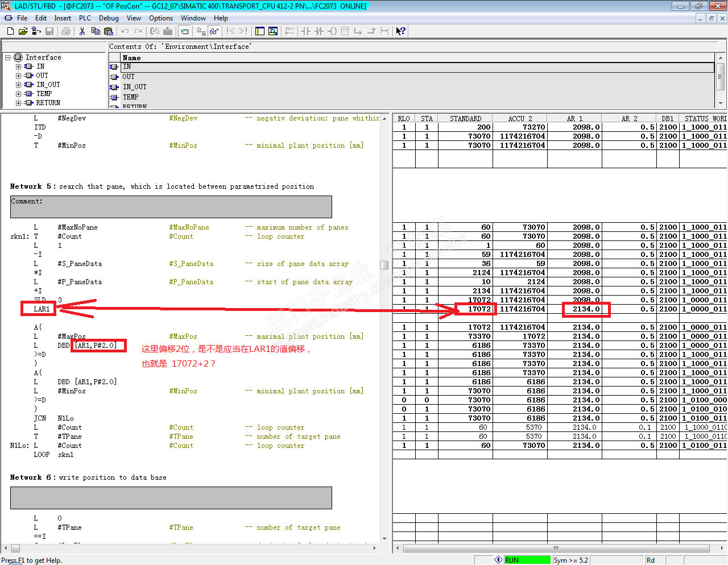The height and width of the screenshot is (565, 728).
Task: Click the DB1 column header
Action: [x=668, y=118]
